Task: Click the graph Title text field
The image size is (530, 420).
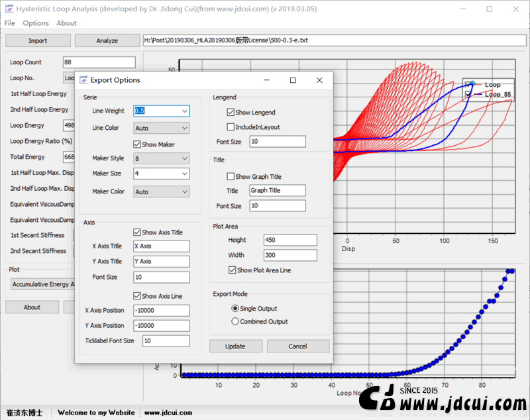Action: point(278,190)
